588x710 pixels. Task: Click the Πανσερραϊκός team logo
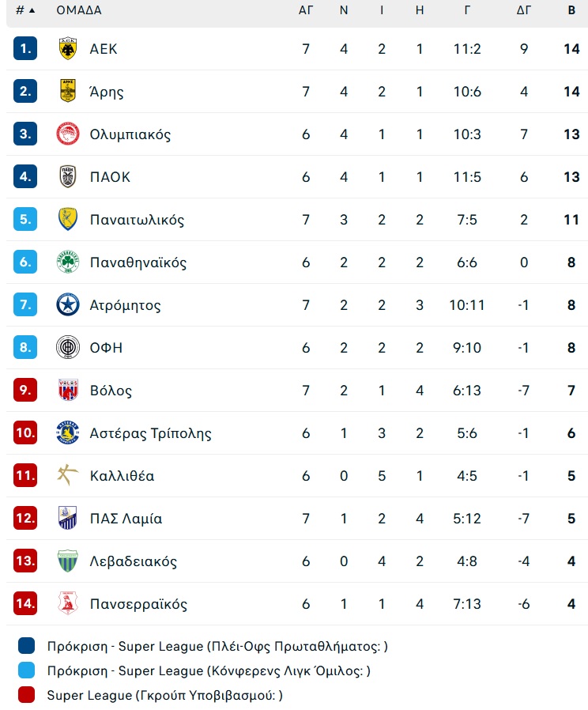pyautogui.click(x=68, y=603)
